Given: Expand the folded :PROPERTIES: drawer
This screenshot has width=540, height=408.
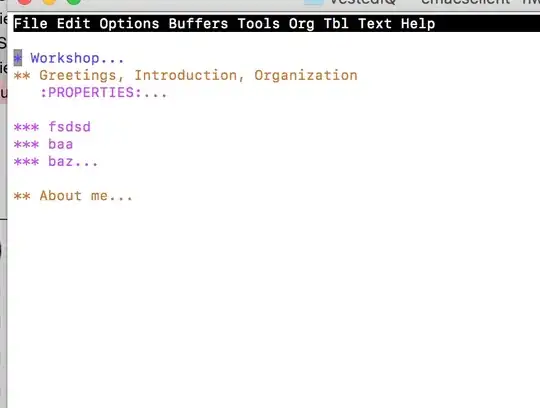Looking at the screenshot, I should point(104,93).
